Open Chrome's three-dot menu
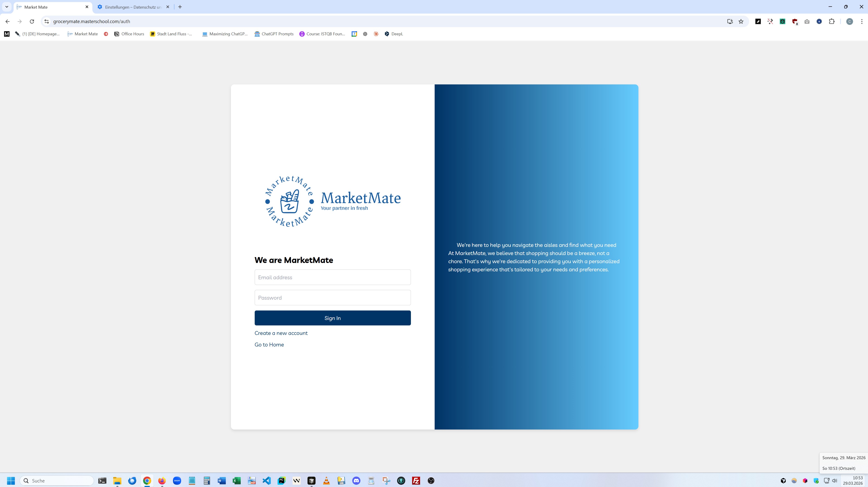The image size is (868, 487). click(862, 21)
